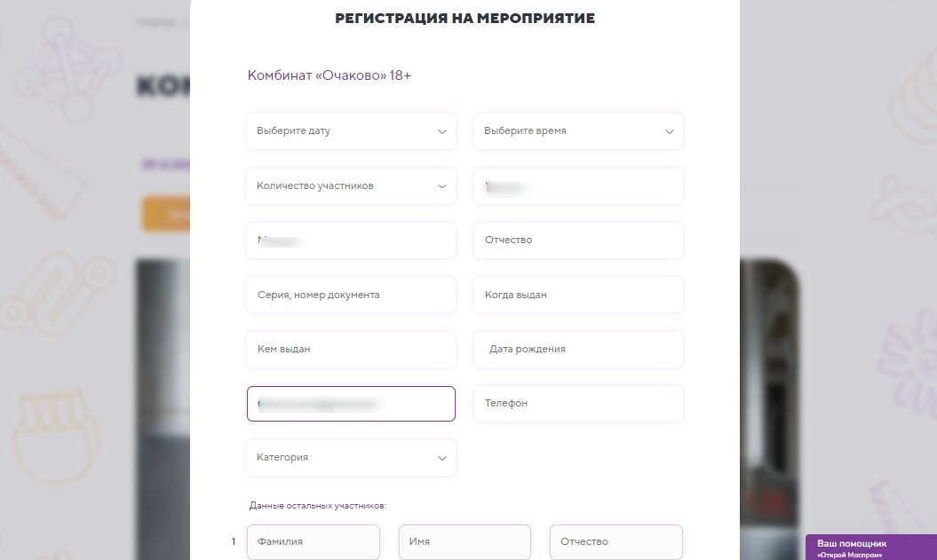Screen dimensions: 937x560
Task: Click the highlighted email input field
Action: pyautogui.click(x=351, y=404)
